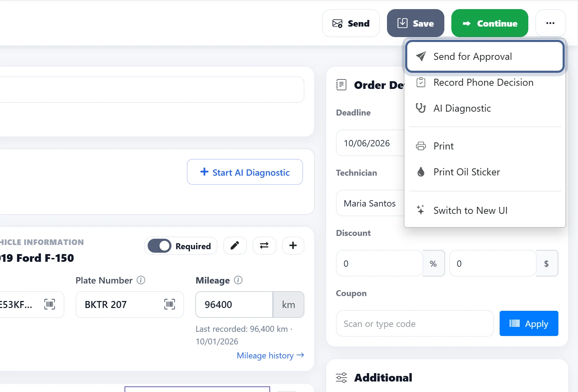Click the km mileage unit label
This screenshot has height=392, width=578.
click(289, 304)
